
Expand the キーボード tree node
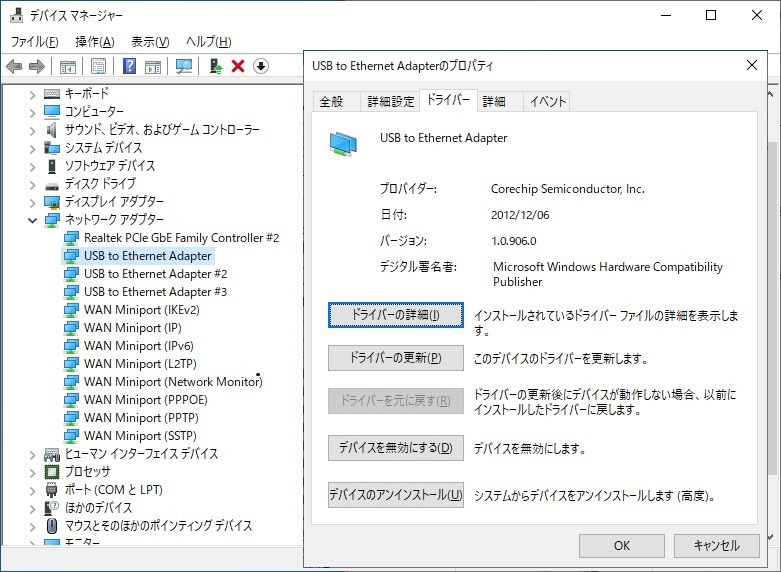pos(32,94)
